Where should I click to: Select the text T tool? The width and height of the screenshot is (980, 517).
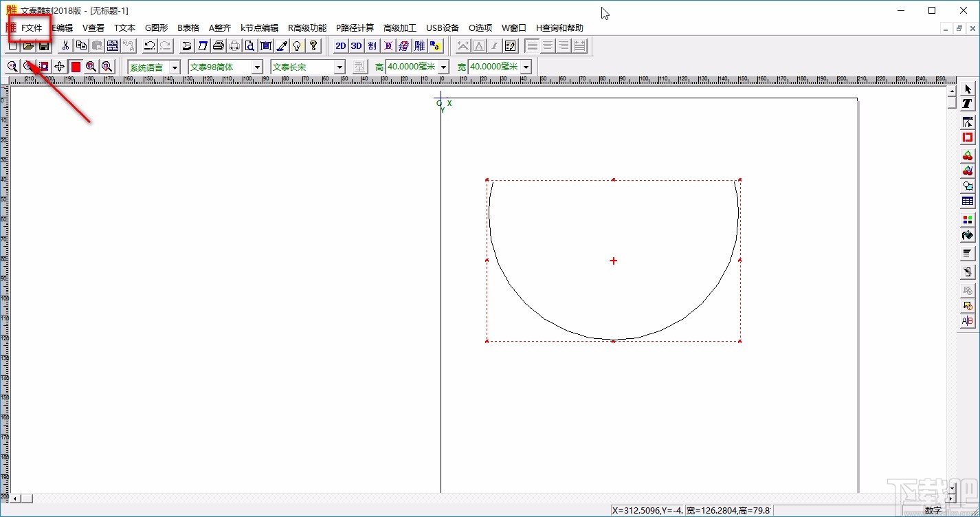point(968,104)
